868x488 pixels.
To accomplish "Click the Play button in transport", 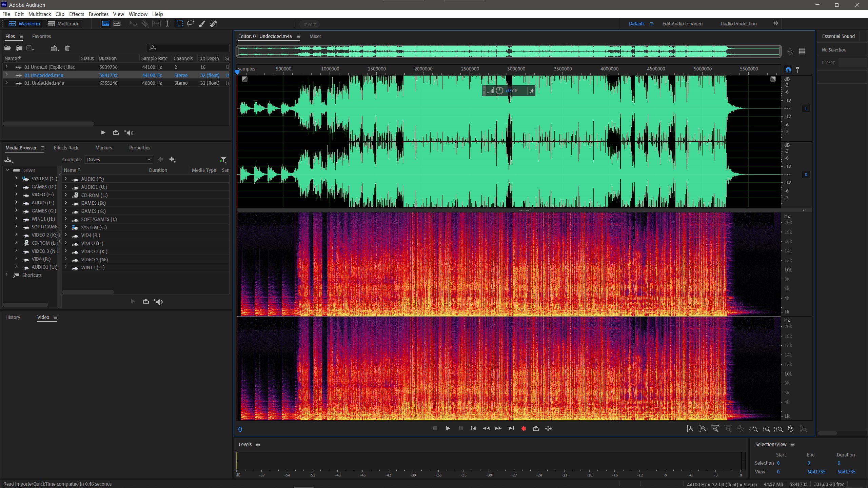I will (448, 428).
